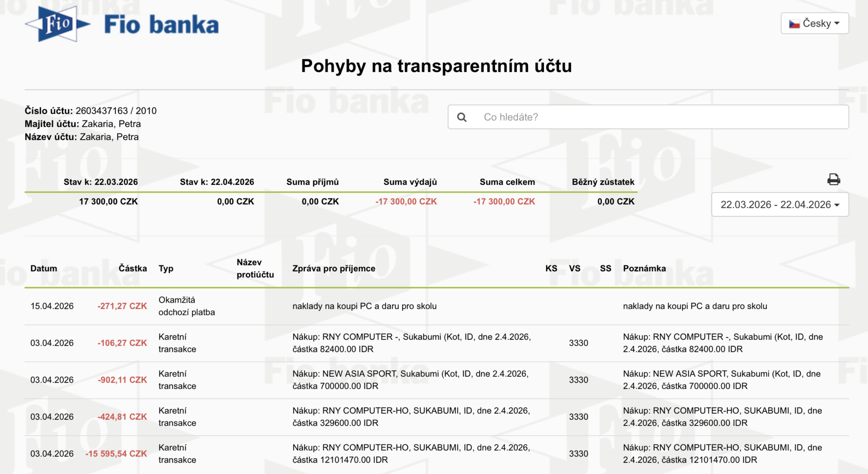Expand the date range 22.03.2026 - 22.04.2026 selector

pos(780,204)
